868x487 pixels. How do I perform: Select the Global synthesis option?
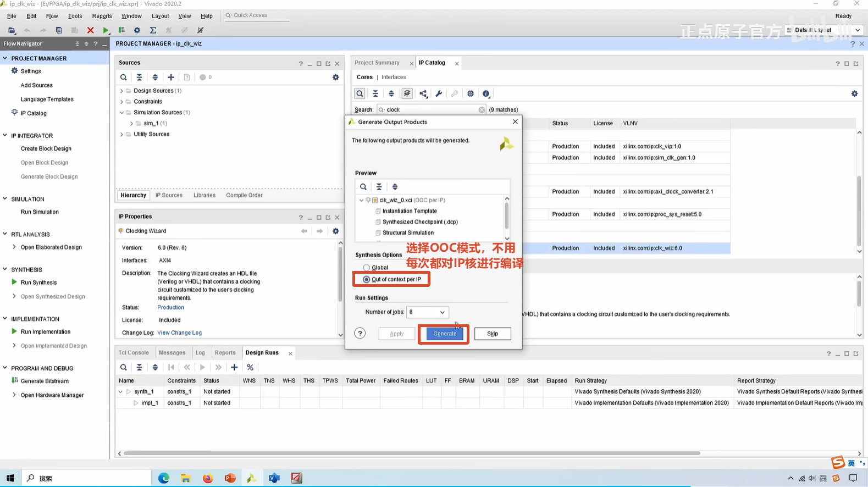pos(366,268)
